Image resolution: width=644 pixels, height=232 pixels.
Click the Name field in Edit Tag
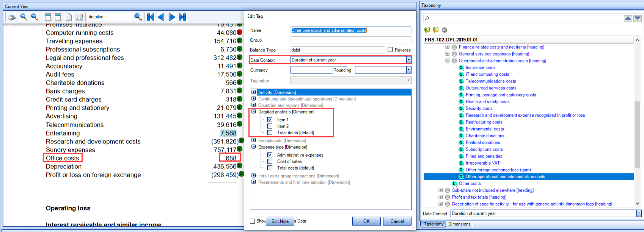point(351,30)
